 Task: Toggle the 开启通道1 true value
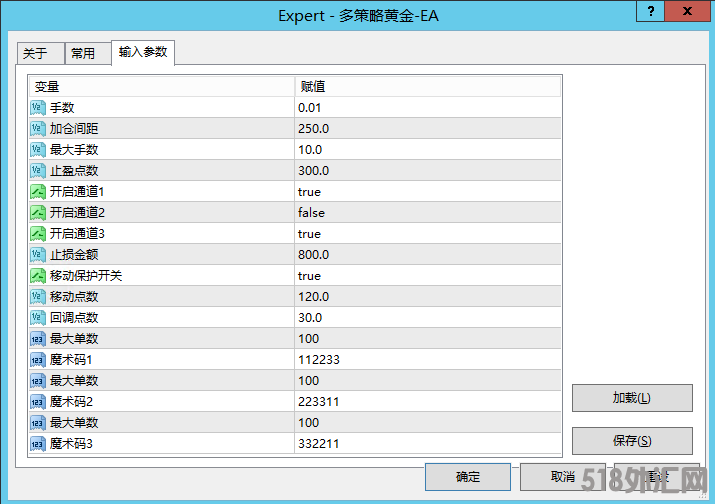pos(309,192)
